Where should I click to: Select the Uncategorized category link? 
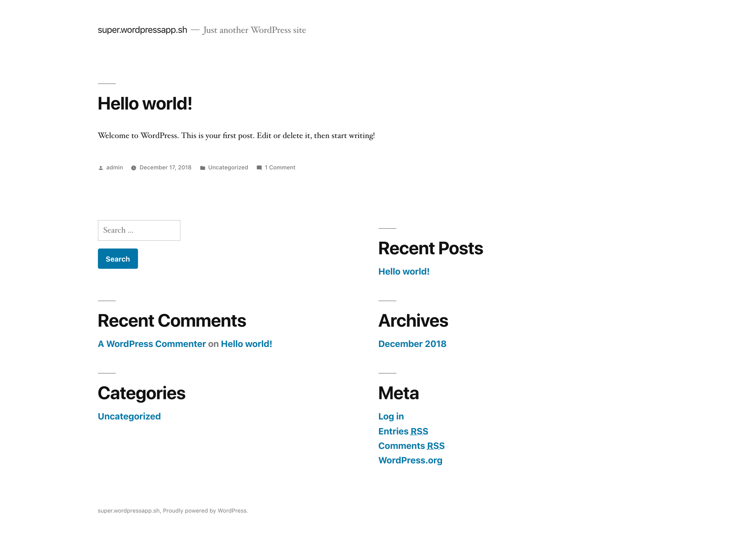(x=129, y=416)
